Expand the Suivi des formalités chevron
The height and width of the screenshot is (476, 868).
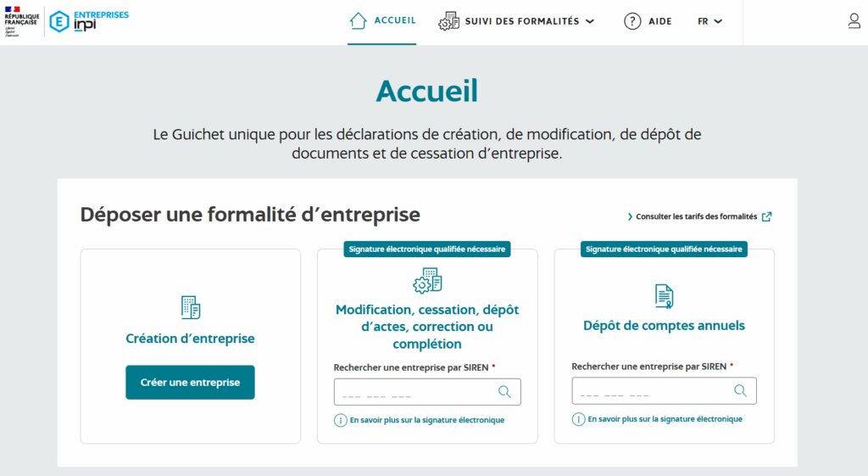pos(590,21)
